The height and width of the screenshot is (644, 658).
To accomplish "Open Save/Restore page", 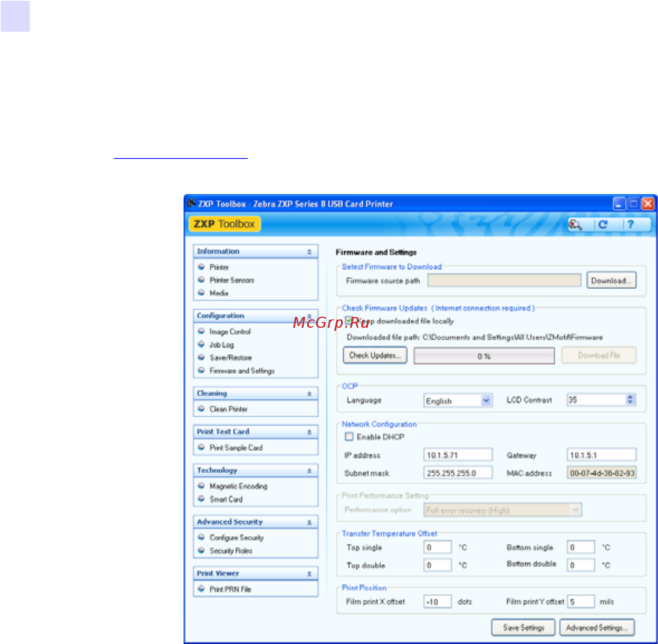I will [x=230, y=358].
